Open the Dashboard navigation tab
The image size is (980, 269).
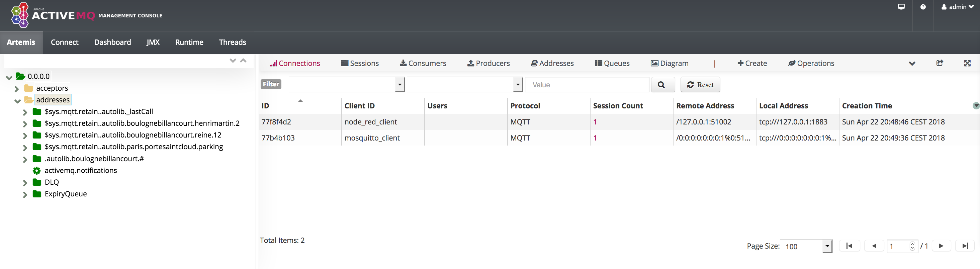pyautogui.click(x=112, y=42)
